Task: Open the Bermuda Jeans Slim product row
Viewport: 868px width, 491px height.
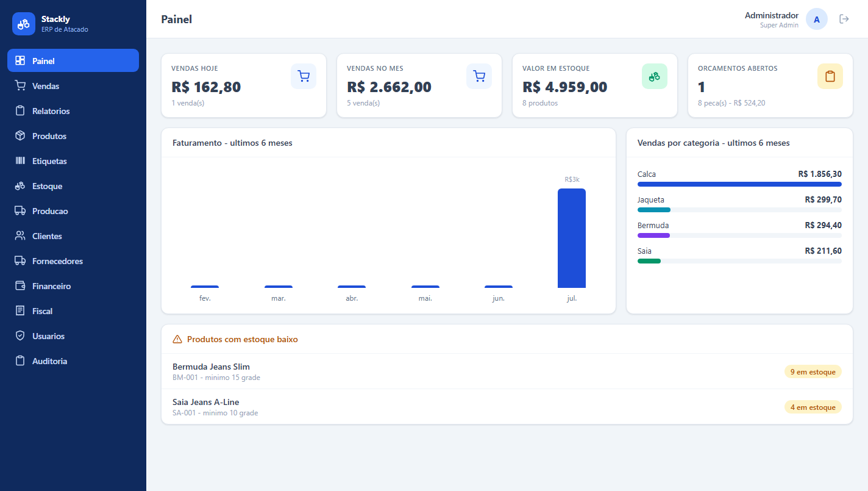Action: pos(507,371)
